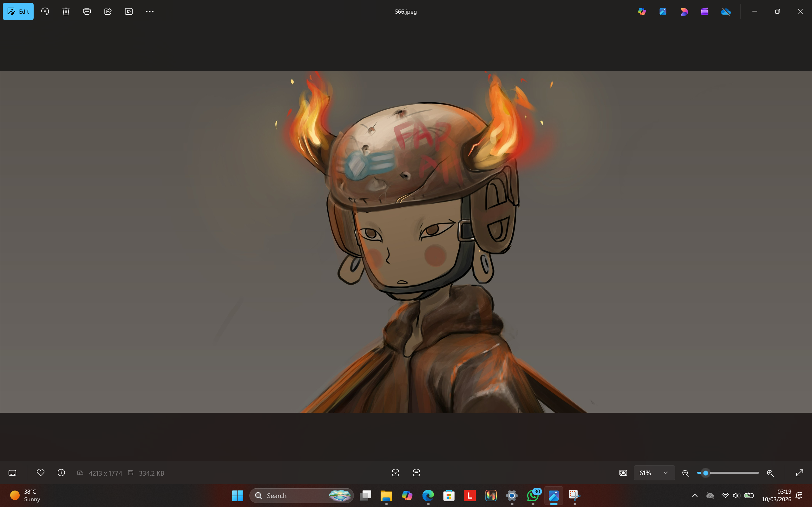Open the Edit image button

pyautogui.click(x=18, y=11)
